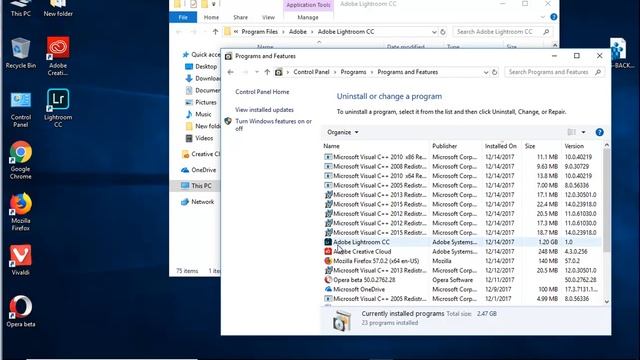This screenshot has width=640, height=360.
Task: Expand the File Explorer address history dropdown
Action: pyautogui.click(x=434, y=32)
